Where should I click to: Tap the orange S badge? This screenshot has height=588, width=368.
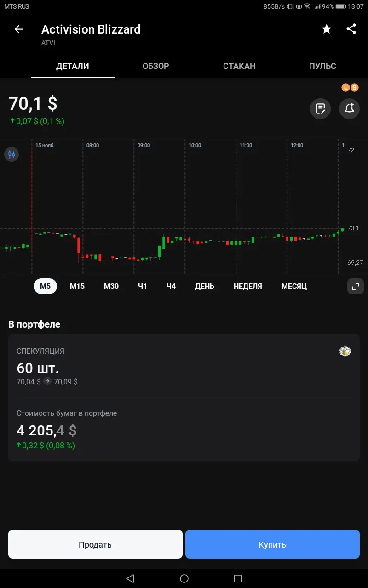point(354,87)
